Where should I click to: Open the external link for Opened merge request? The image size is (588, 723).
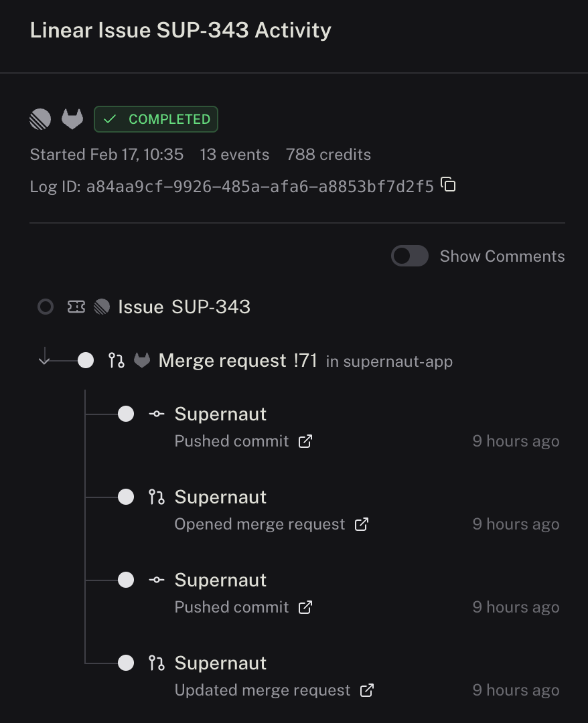coord(361,524)
